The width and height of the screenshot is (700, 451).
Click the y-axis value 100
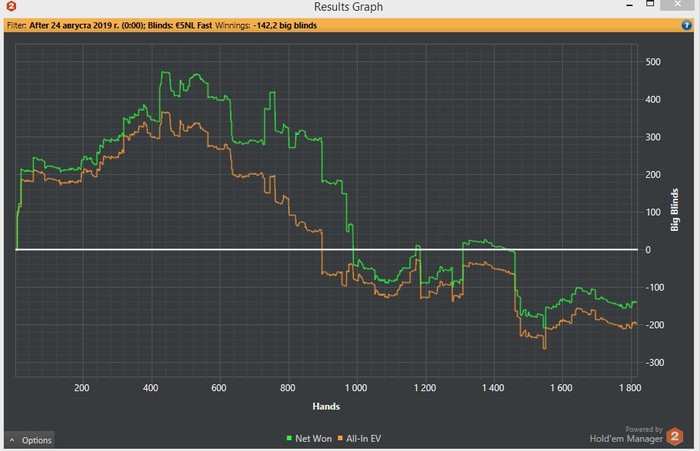point(653,212)
